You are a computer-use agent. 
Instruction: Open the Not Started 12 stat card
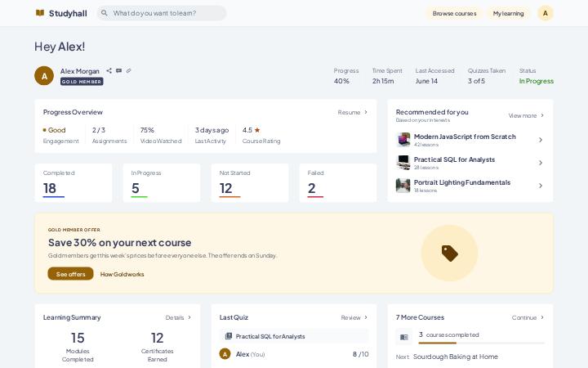(250, 183)
